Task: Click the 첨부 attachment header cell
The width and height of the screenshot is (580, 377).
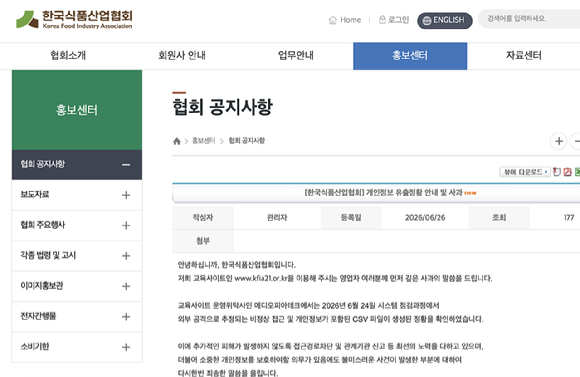Action: (x=203, y=241)
